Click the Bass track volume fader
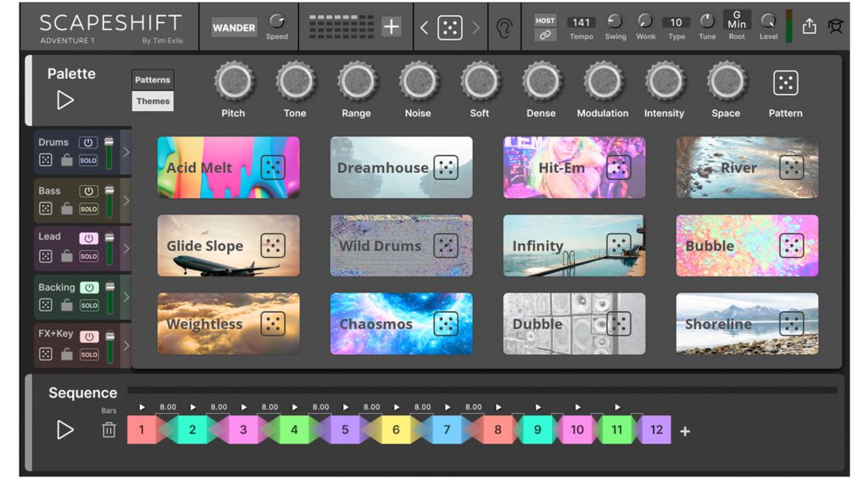This screenshot has height=479, width=868. click(x=108, y=201)
